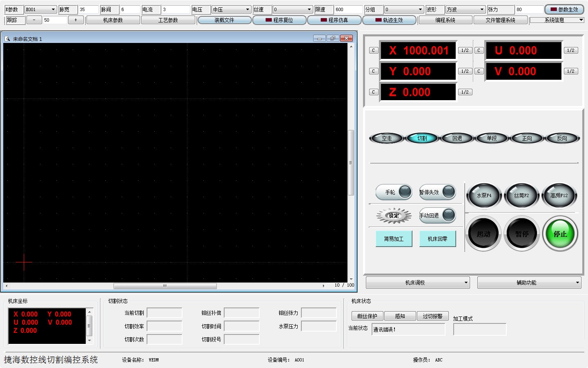
Task: Select the 切割 cutting mode
Action: pyautogui.click(x=422, y=138)
